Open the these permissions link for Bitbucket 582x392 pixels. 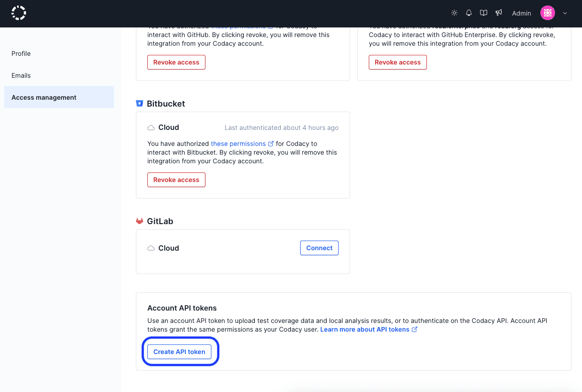(238, 143)
